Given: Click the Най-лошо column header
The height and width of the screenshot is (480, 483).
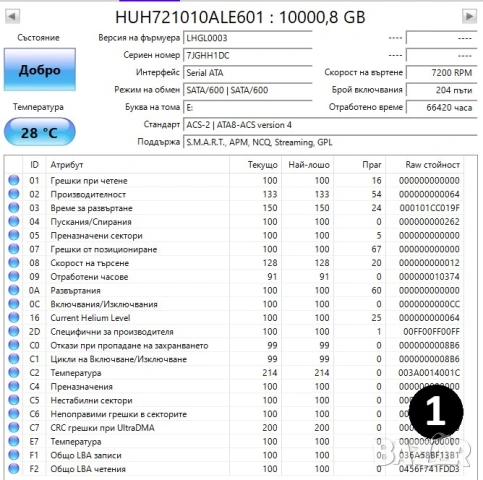Looking at the screenshot, I should (x=308, y=165).
